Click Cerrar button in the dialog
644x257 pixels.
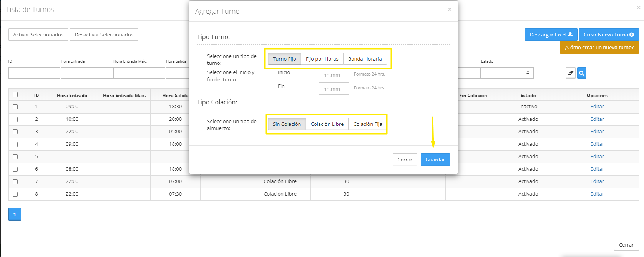point(405,160)
